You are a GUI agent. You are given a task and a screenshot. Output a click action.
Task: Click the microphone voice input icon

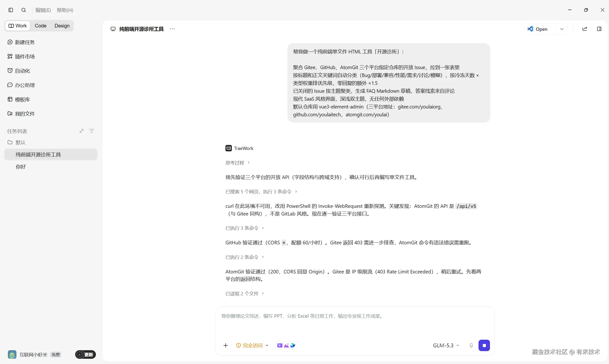click(471, 345)
